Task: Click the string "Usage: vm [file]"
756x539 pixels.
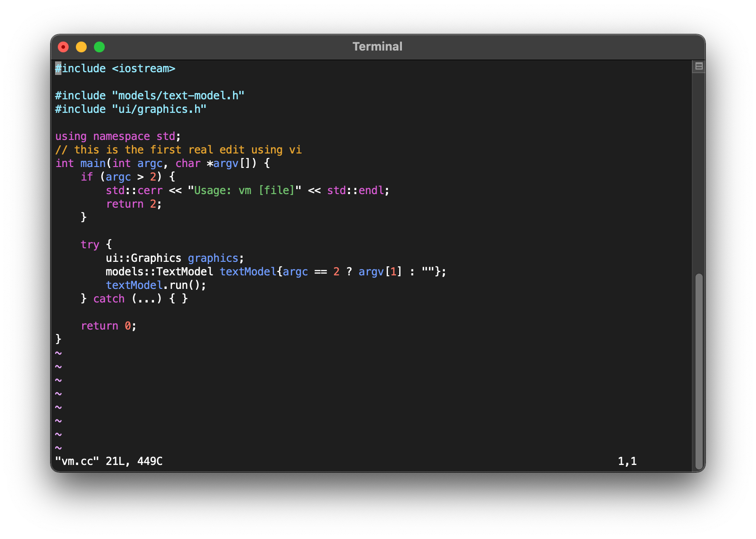Action: [244, 191]
